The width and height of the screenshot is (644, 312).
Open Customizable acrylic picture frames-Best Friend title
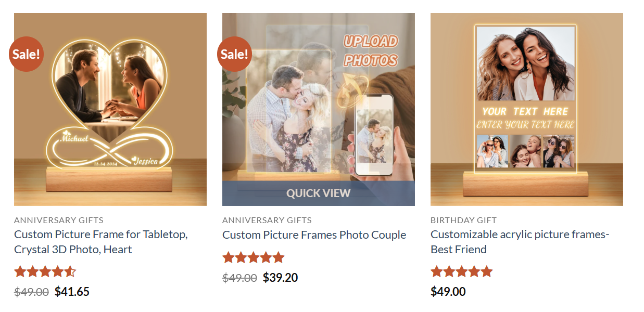[x=520, y=242]
